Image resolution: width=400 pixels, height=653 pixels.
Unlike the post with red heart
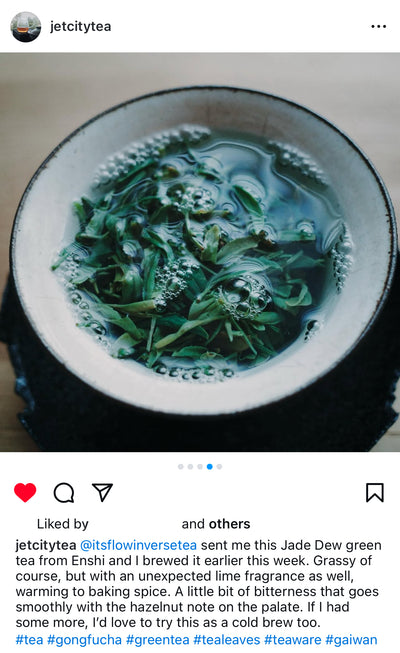[x=25, y=493]
